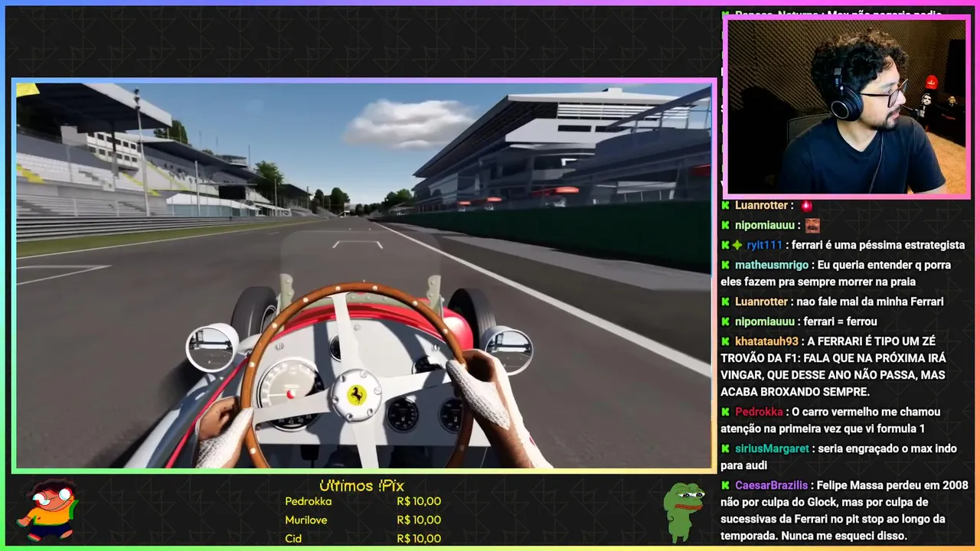Screen dimensions: 980x551
Task: Click the left side mirror of the car
Action: (x=212, y=347)
